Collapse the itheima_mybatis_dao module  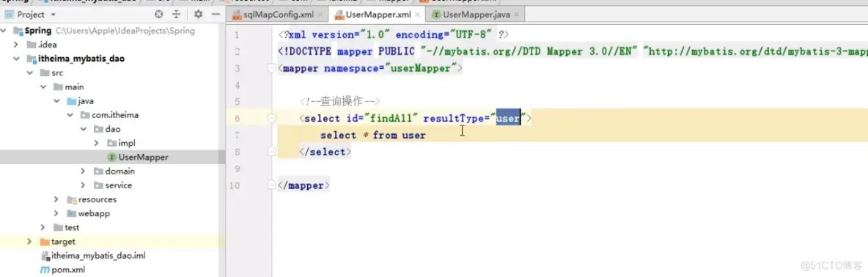tap(17, 59)
